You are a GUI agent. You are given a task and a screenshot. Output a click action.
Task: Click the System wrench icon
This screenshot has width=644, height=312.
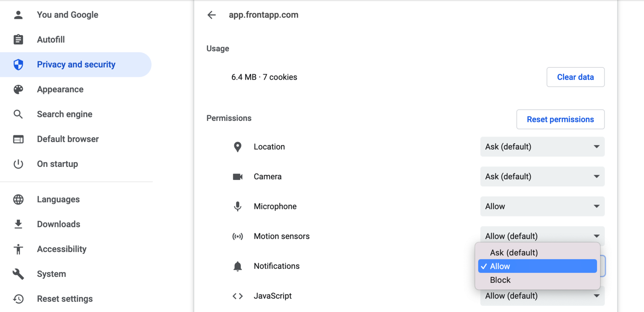[18, 274]
